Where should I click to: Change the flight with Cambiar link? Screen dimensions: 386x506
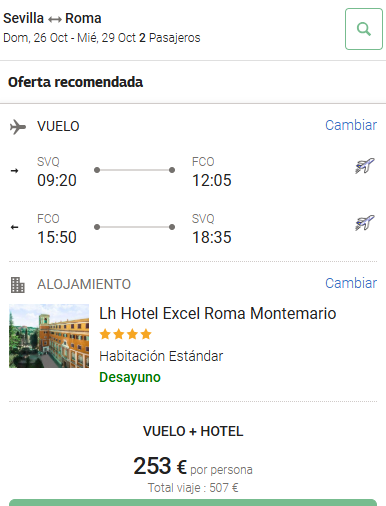(x=351, y=125)
